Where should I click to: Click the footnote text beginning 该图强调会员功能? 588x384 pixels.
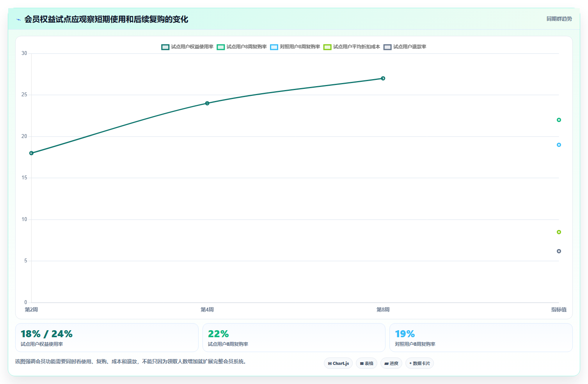point(131,361)
